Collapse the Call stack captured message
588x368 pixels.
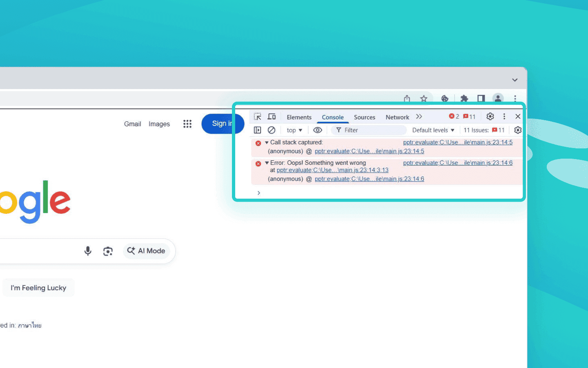coord(267,142)
